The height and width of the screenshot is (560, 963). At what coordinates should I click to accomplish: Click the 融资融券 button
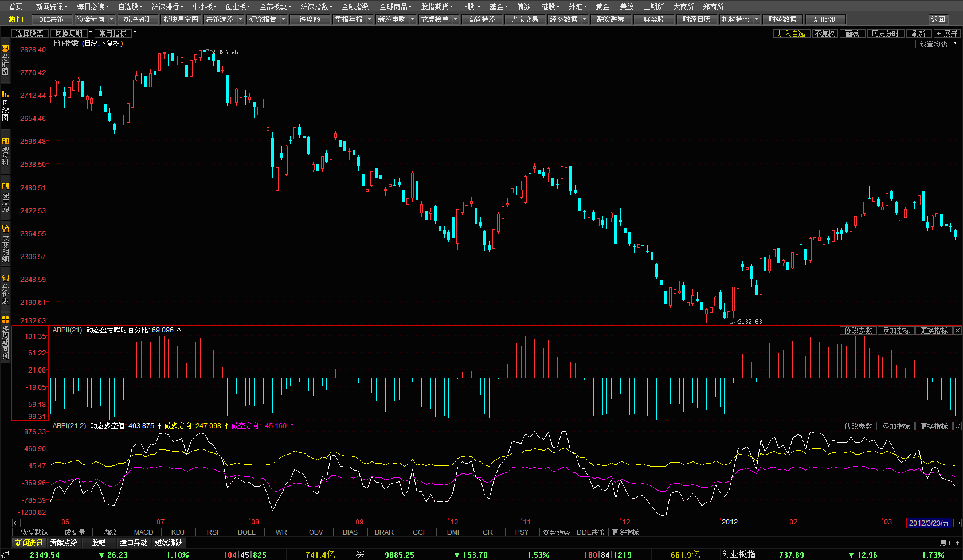point(610,19)
